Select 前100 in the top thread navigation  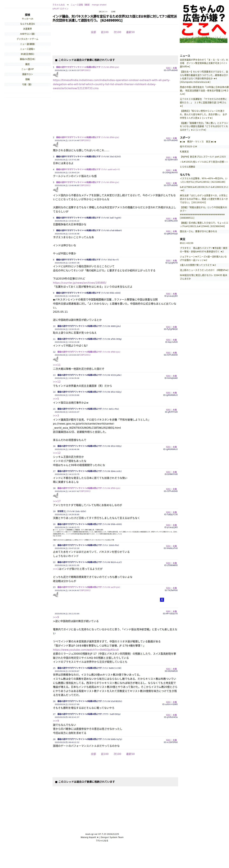105,32
